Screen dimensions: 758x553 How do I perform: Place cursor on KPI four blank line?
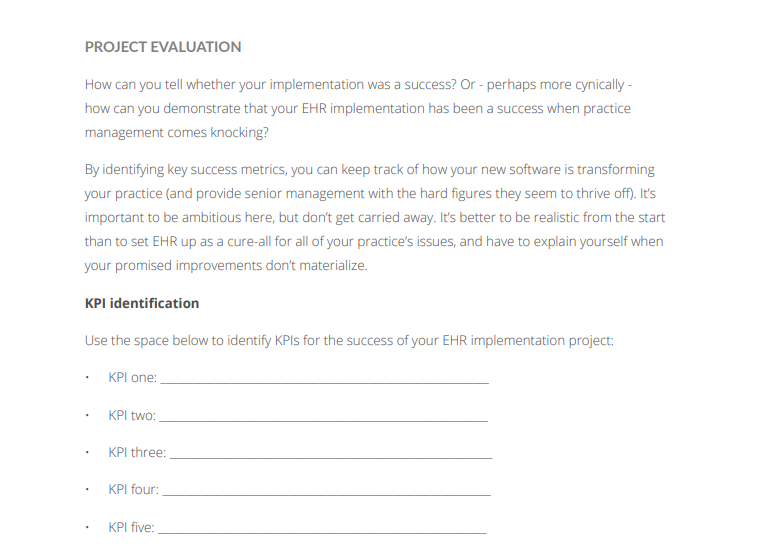(326, 491)
